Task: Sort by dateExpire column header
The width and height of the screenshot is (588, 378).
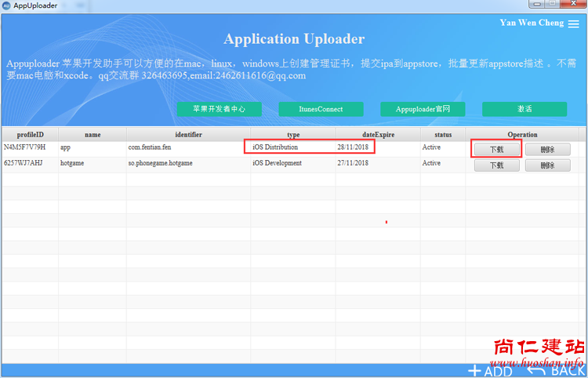Action: pyautogui.click(x=378, y=135)
